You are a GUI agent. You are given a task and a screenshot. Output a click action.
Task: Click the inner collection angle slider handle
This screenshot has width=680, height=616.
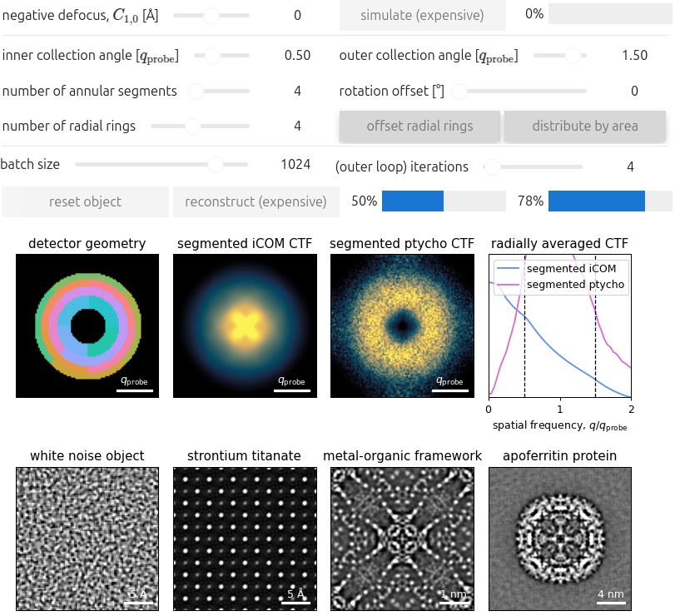point(212,56)
